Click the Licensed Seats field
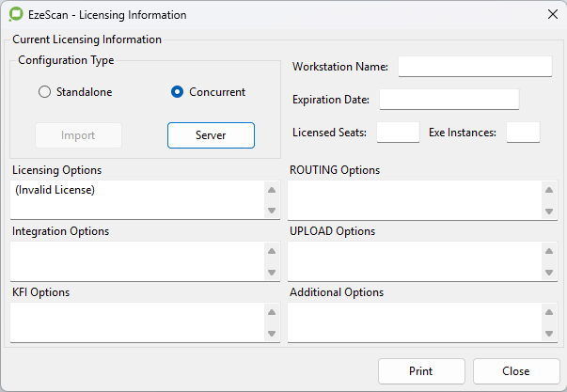The image size is (567, 392). pyautogui.click(x=398, y=132)
